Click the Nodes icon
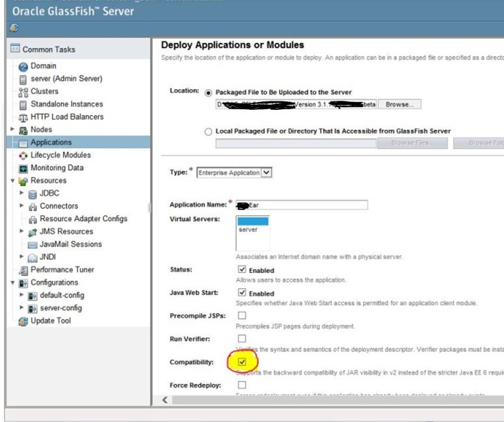The image size is (504, 422). coord(23,130)
